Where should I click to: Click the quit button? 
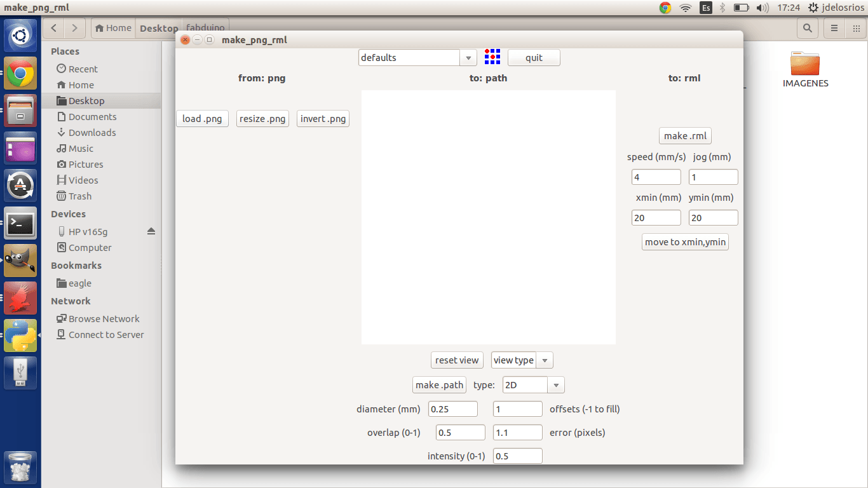[x=534, y=57]
